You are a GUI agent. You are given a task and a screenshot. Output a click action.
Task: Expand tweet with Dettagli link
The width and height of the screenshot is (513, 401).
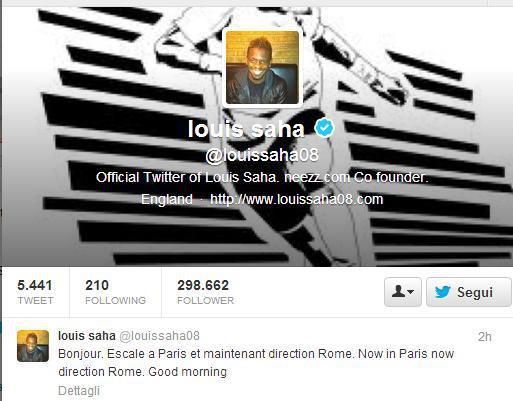point(79,391)
